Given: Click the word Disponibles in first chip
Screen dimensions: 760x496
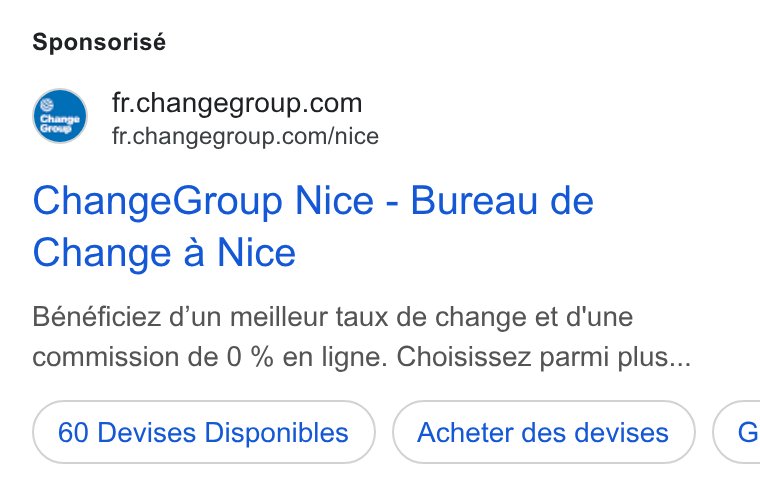Looking at the screenshot, I should coord(276,432).
